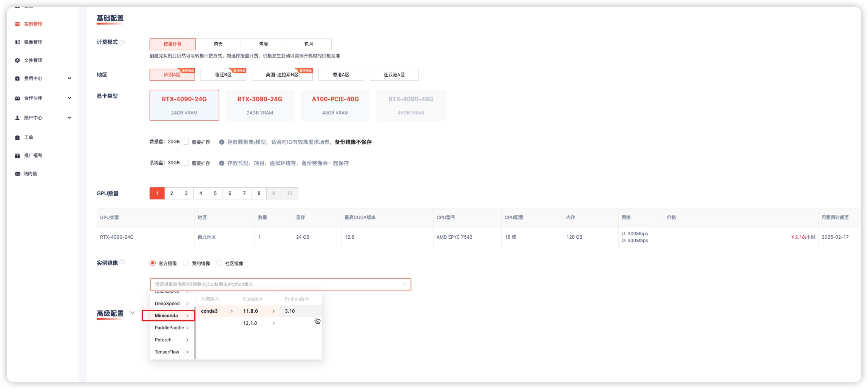Image resolution: width=868 pixels, height=389 pixels.
Task: Click the 费用中心 wallet icon
Action: pyautogui.click(x=17, y=79)
